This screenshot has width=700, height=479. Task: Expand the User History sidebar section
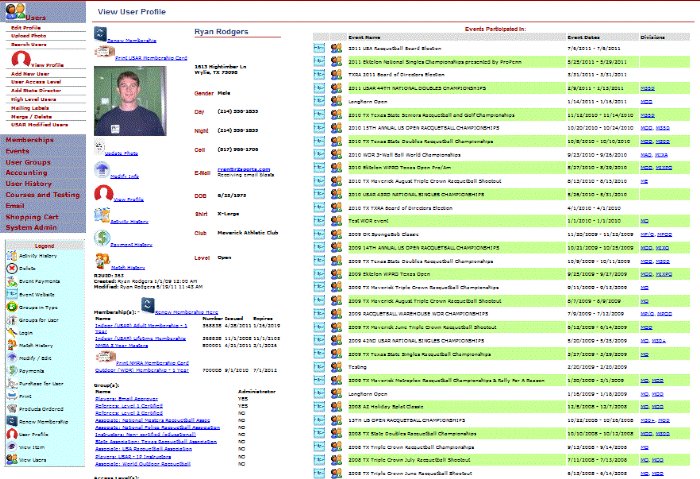(29, 183)
